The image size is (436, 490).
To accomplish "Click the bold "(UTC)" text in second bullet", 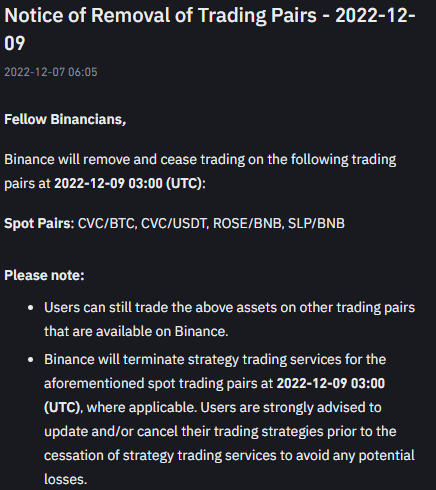I will pyautogui.click(x=62, y=407).
